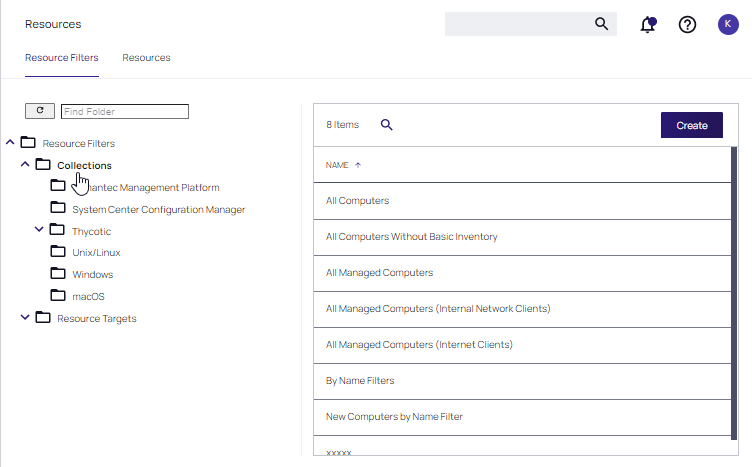Open the All Managed Computers item
Screen dimensions: 752x467
click(377, 273)
